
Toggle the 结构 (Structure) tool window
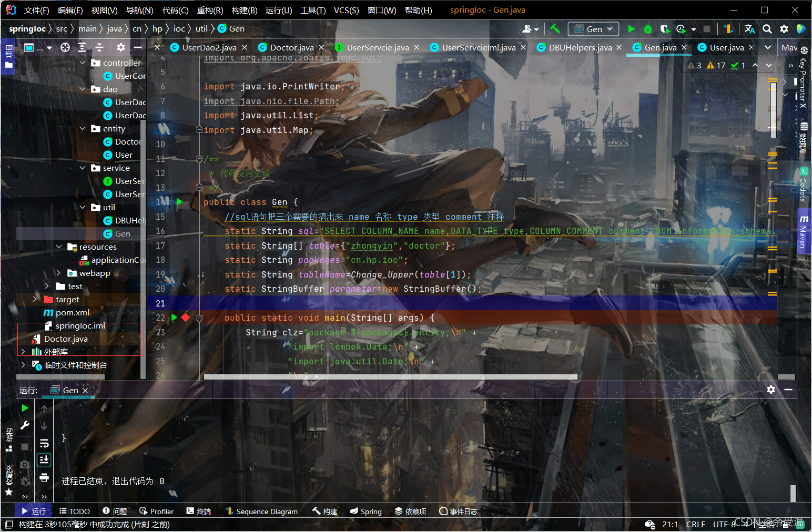(x=9, y=439)
